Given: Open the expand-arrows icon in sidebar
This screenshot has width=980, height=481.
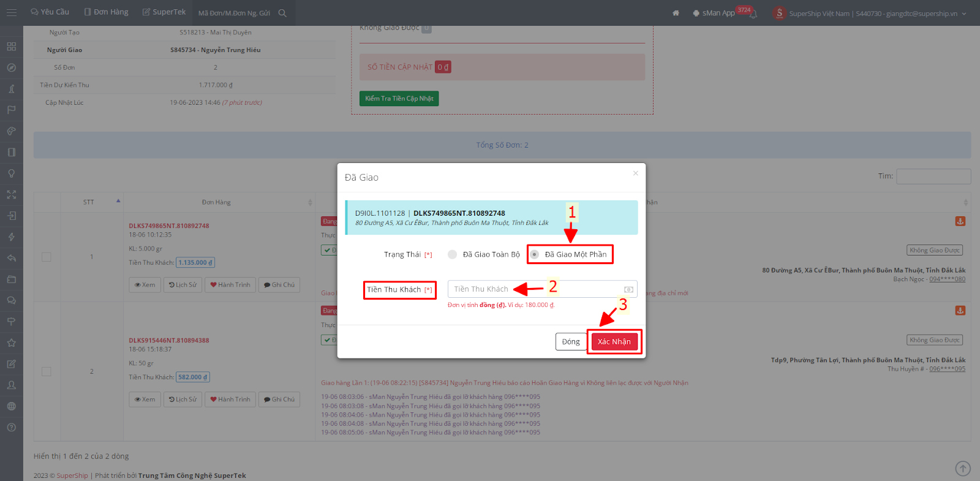Looking at the screenshot, I should point(11,194).
